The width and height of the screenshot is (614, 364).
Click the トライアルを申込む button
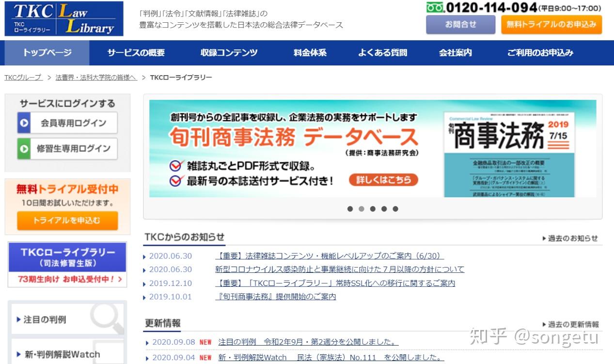[67, 221]
